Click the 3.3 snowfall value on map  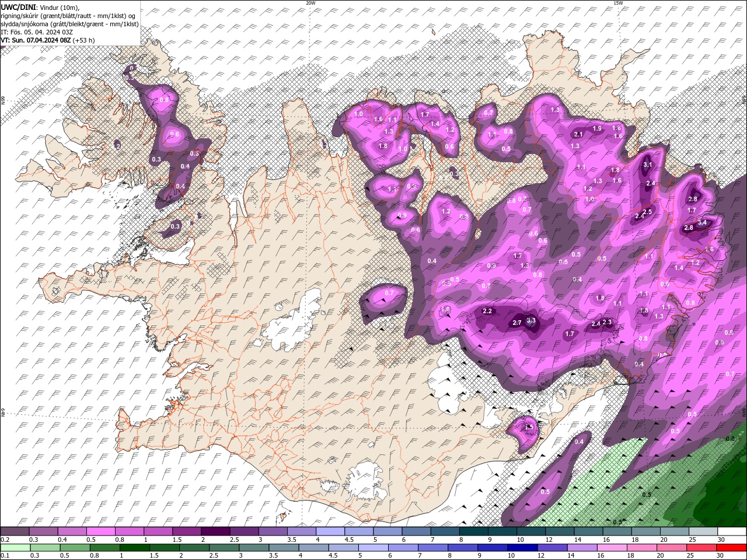(531, 320)
